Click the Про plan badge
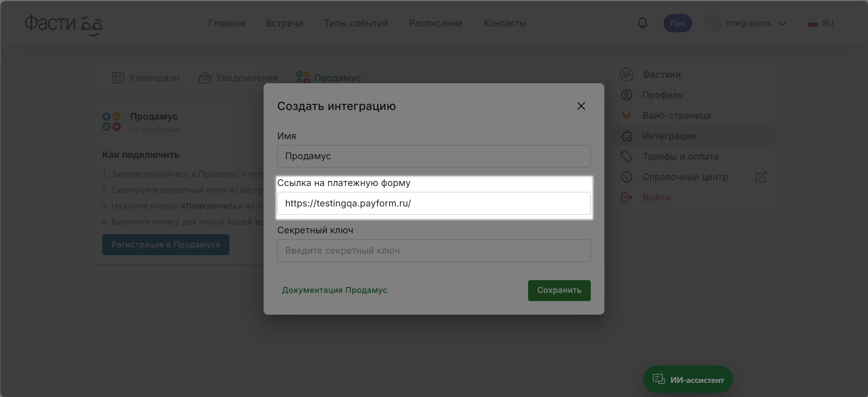868x397 pixels. tap(677, 23)
